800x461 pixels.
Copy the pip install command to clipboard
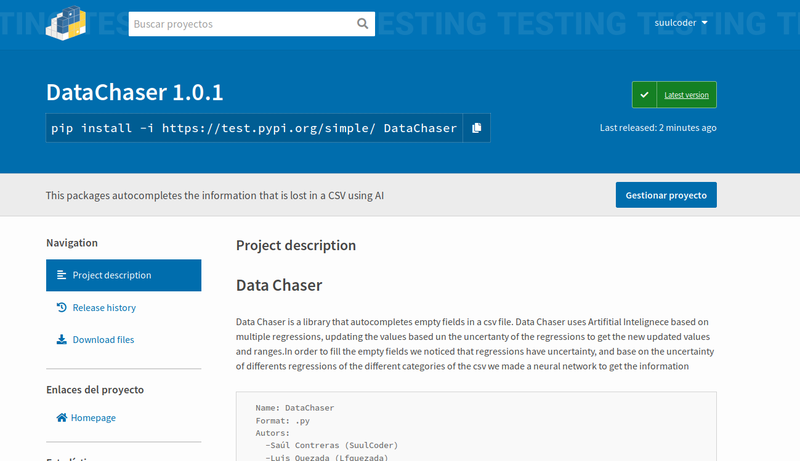477,128
